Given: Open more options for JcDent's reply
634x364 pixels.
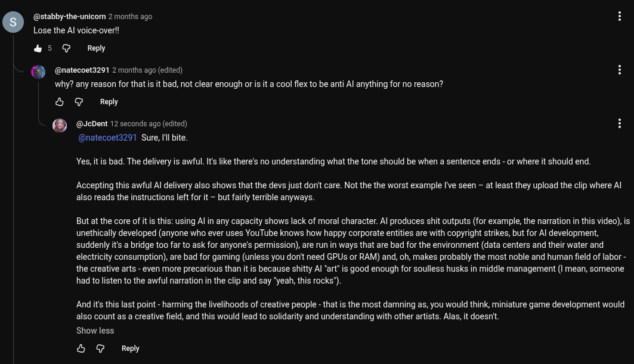Looking at the screenshot, I should 620,124.
